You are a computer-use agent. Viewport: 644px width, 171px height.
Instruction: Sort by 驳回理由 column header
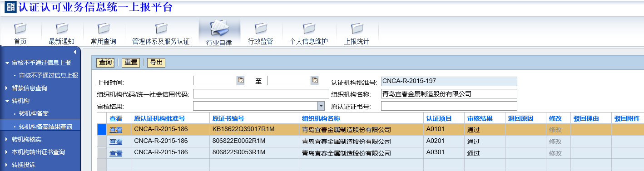tap(586, 118)
